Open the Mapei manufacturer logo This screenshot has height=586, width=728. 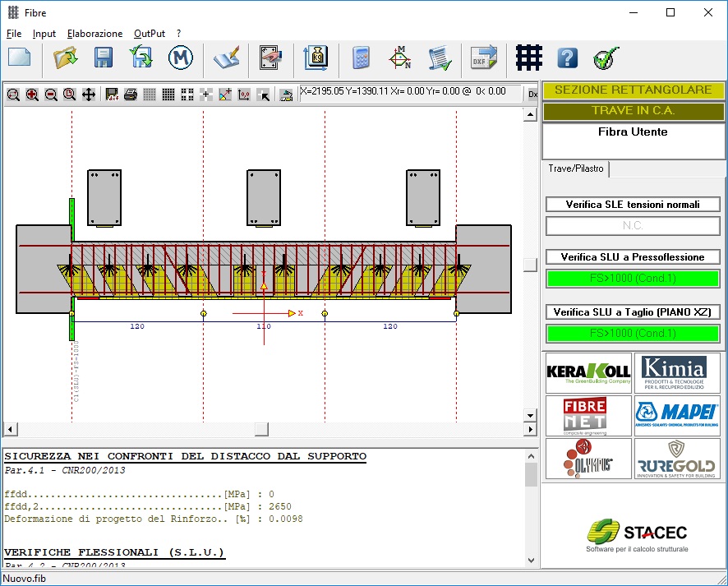pyautogui.click(x=677, y=416)
